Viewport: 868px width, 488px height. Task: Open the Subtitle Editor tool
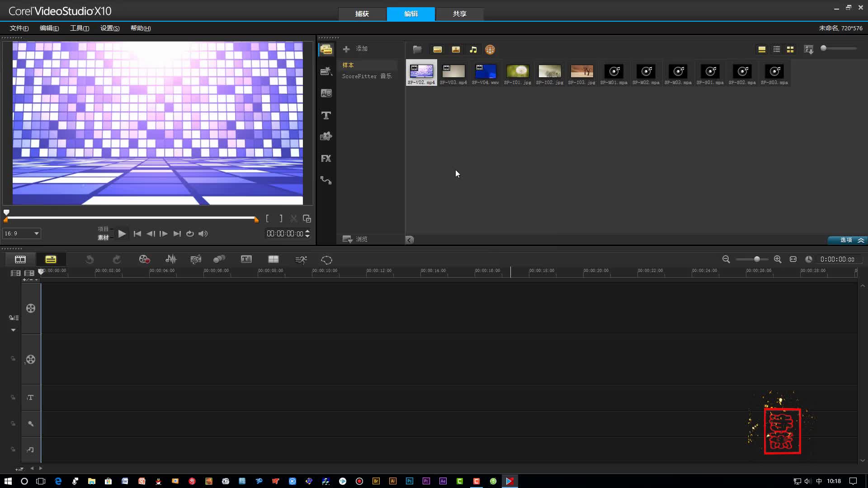[246, 259]
